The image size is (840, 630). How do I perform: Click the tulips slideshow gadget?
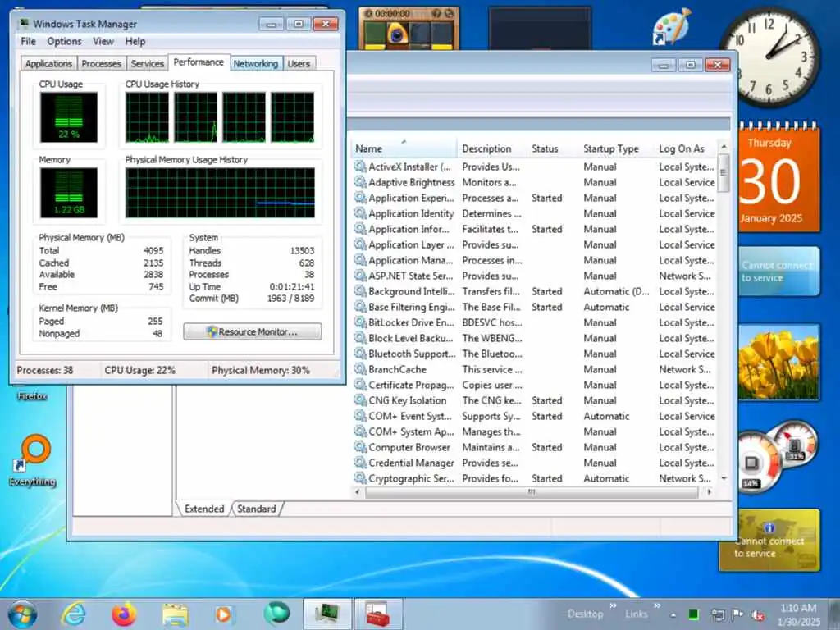click(778, 362)
